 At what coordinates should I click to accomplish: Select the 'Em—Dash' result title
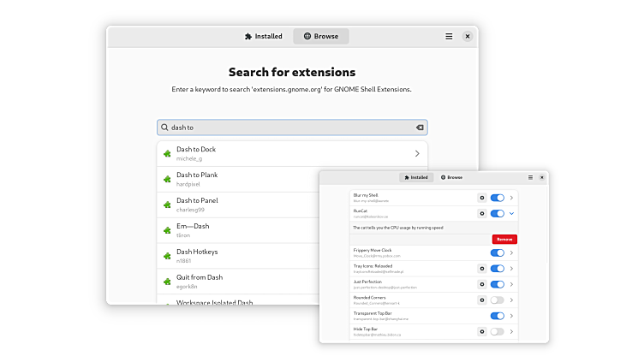pyautogui.click(x=193, y=226)
